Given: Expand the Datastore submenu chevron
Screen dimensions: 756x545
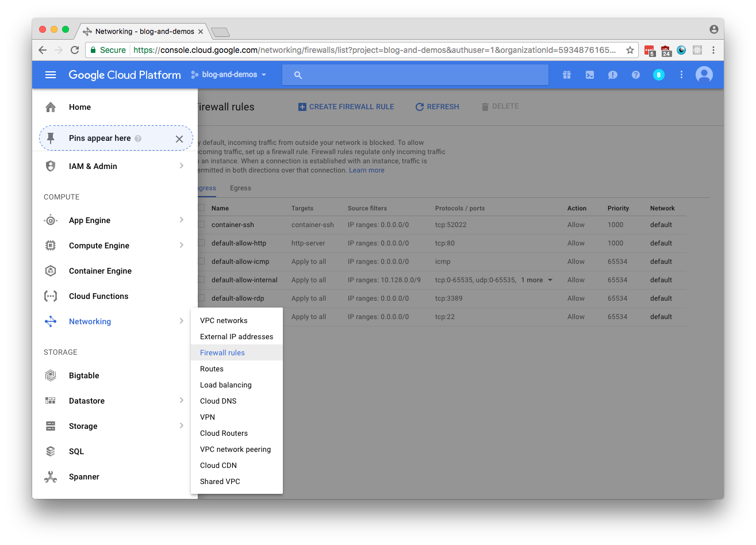Looking at the screenshot, I should [181, 401].
